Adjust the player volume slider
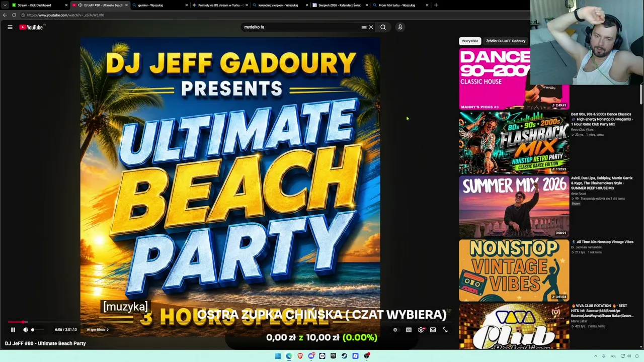This screenshot has height=362, width=644. [38, 330]
